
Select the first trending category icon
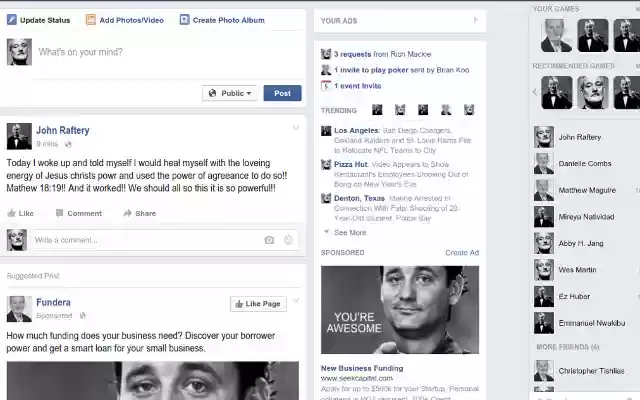tap(377, 110)
